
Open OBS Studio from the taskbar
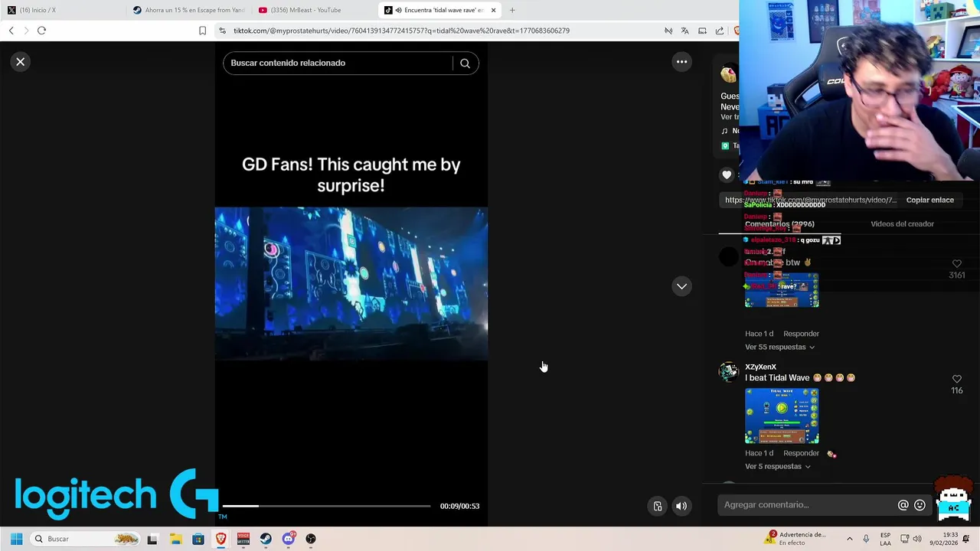[x=311, y=539]
